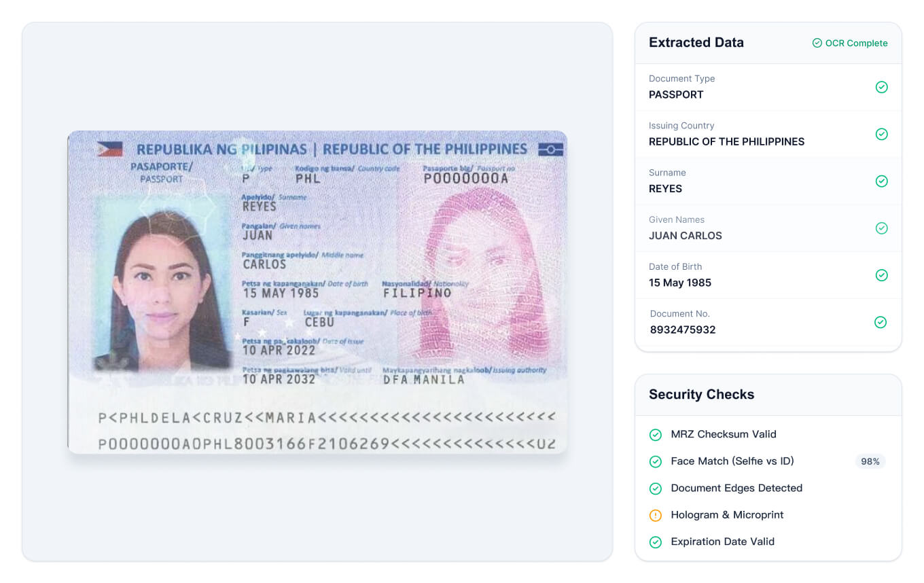This screenshot has width=924, height=583.
Task: Click the green check beside Given Names
Action: click(x=881, y=228)
